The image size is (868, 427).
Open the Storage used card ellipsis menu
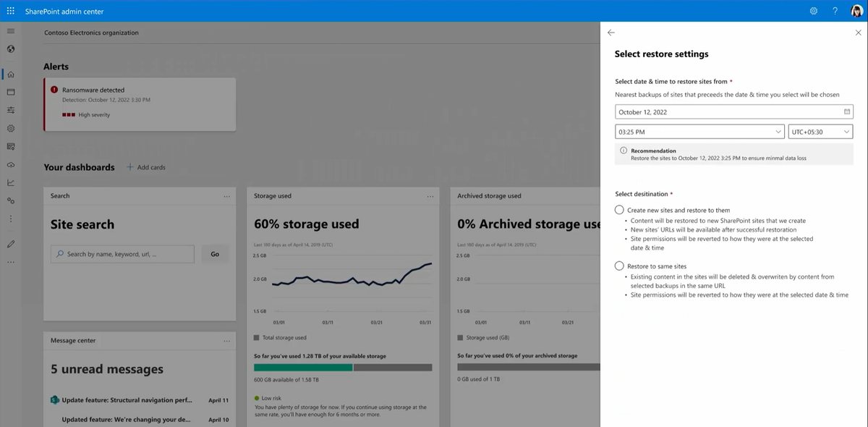click(430, 196)
